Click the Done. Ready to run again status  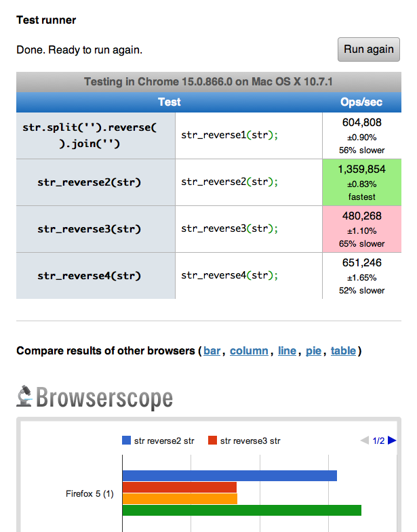coord(79,50)
